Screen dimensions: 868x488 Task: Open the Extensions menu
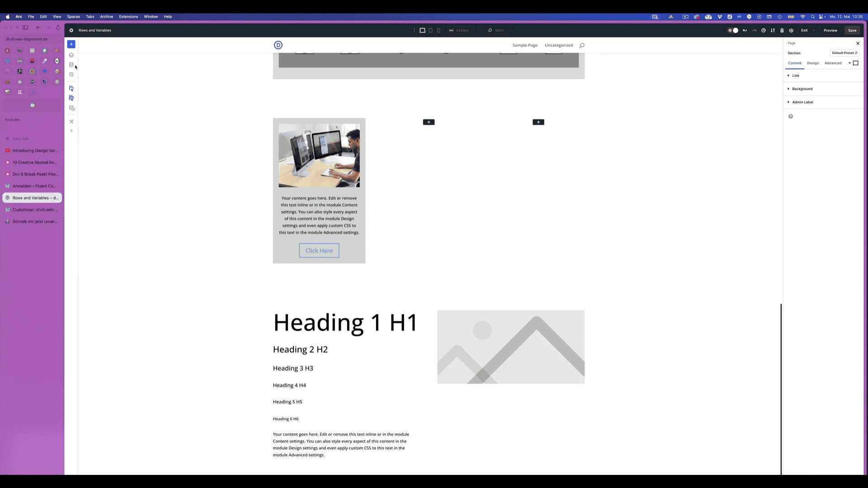128,17
